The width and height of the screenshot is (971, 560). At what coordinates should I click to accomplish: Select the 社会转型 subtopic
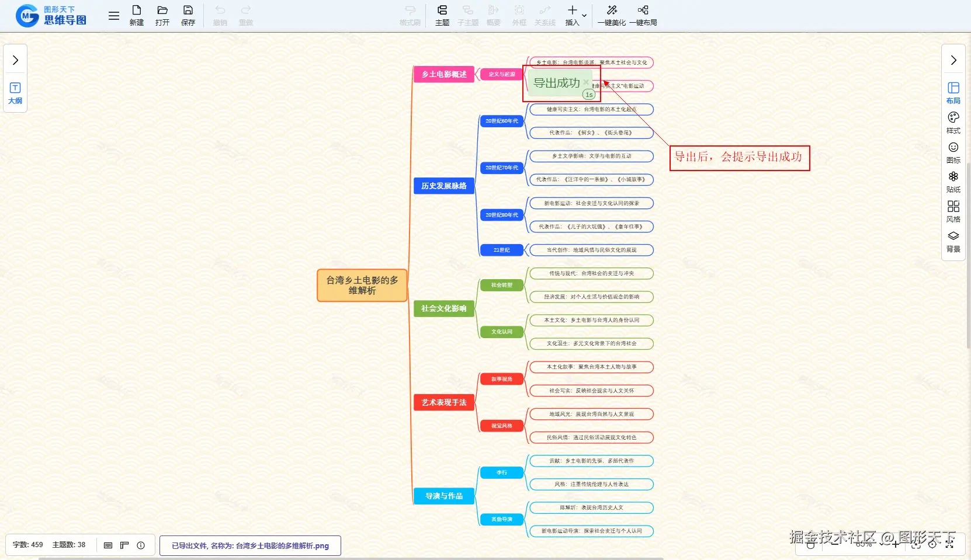502,285
